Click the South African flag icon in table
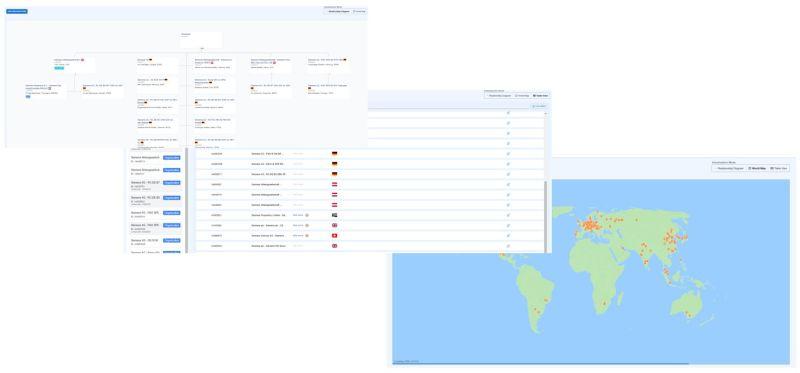The height and width of the screenshot is (373, 800). tap(335, 215)
